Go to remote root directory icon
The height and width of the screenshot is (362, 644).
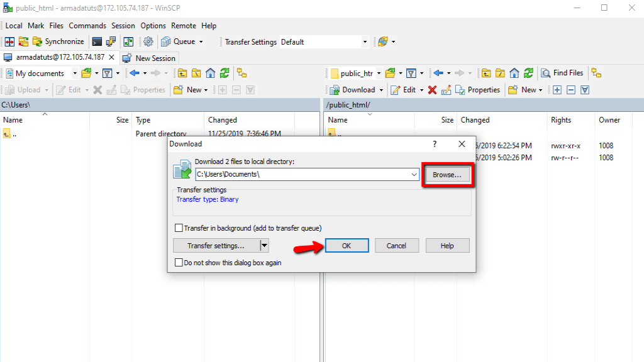[500, 74]
